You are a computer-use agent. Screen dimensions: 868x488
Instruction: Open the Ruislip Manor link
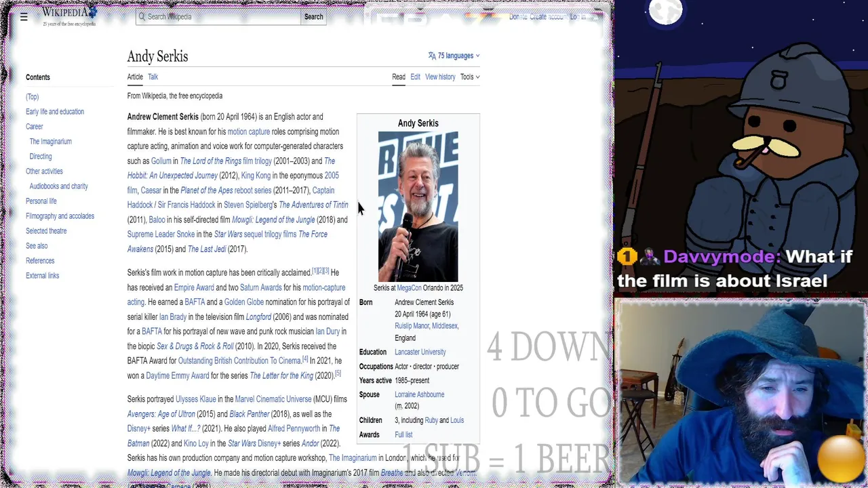coord(412,326)
